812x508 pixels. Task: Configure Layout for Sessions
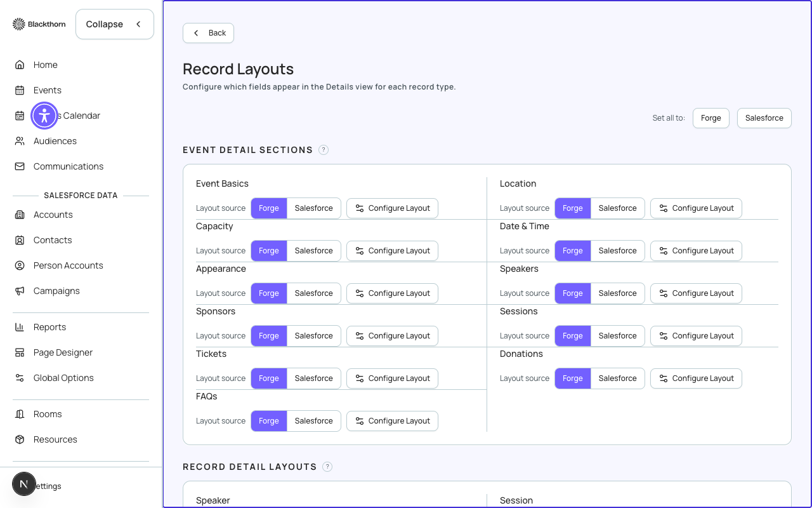[x=696, y=336]
